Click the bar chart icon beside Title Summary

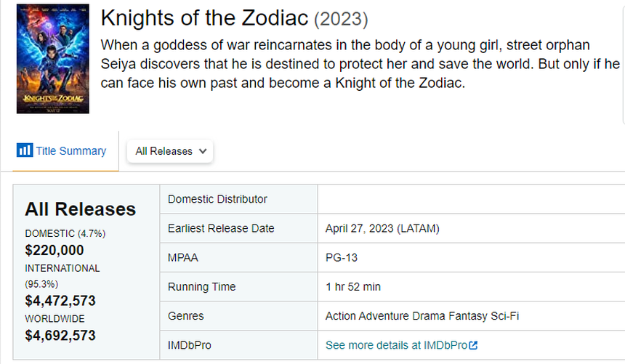click(25, 150)
